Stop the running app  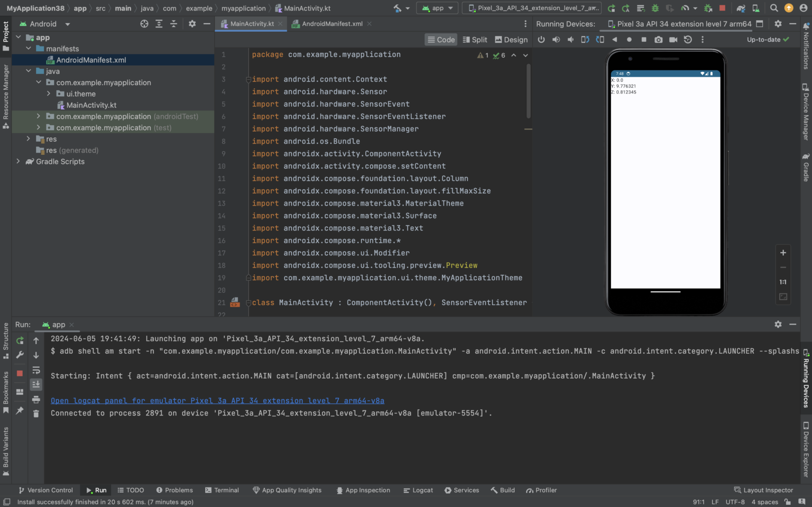(722, 8)
